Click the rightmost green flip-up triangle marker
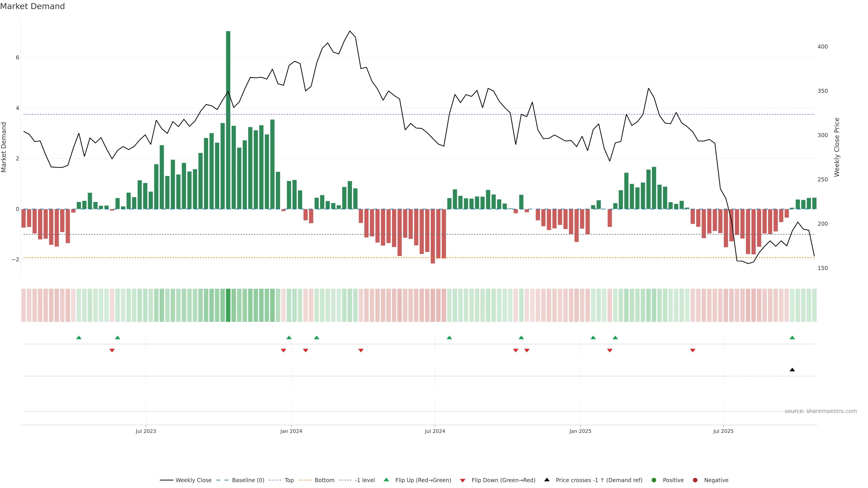This screenshot has width=868, height=488. coord(792,338)
